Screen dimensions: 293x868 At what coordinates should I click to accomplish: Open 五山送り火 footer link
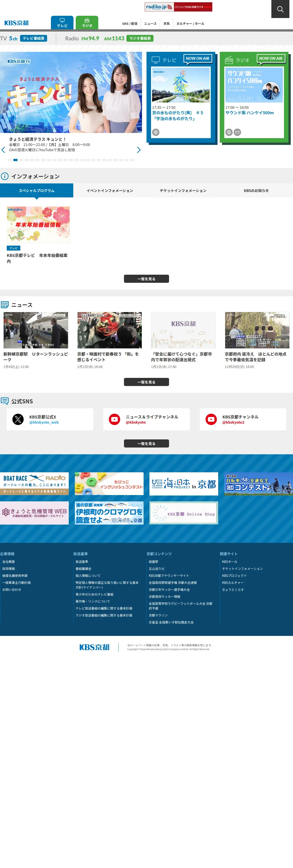point(157,569)
